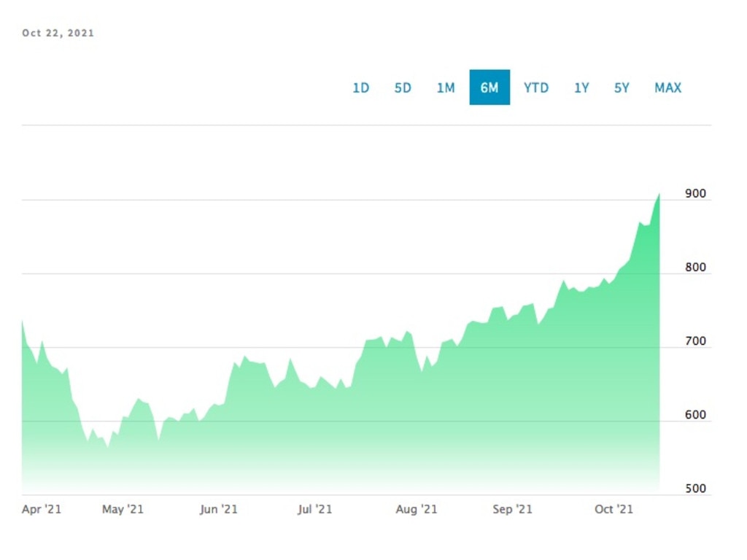Select the 1Y time range

(581, 87)
